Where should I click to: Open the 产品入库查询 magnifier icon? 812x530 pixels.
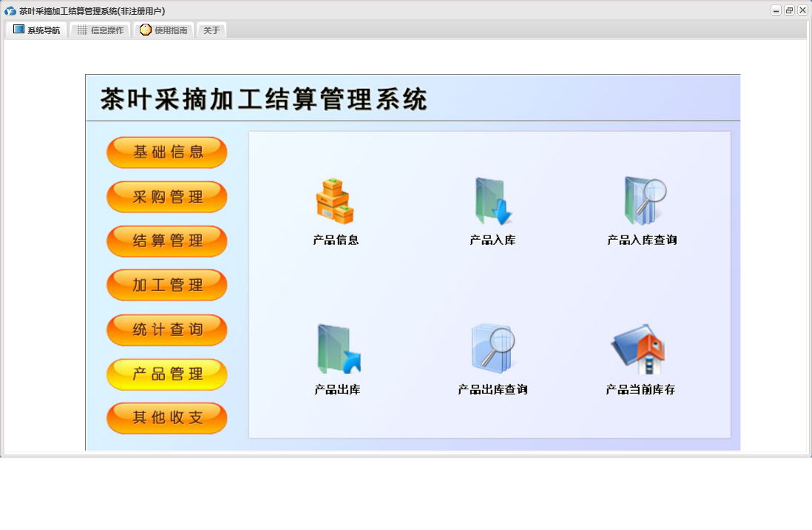(645, 201)
